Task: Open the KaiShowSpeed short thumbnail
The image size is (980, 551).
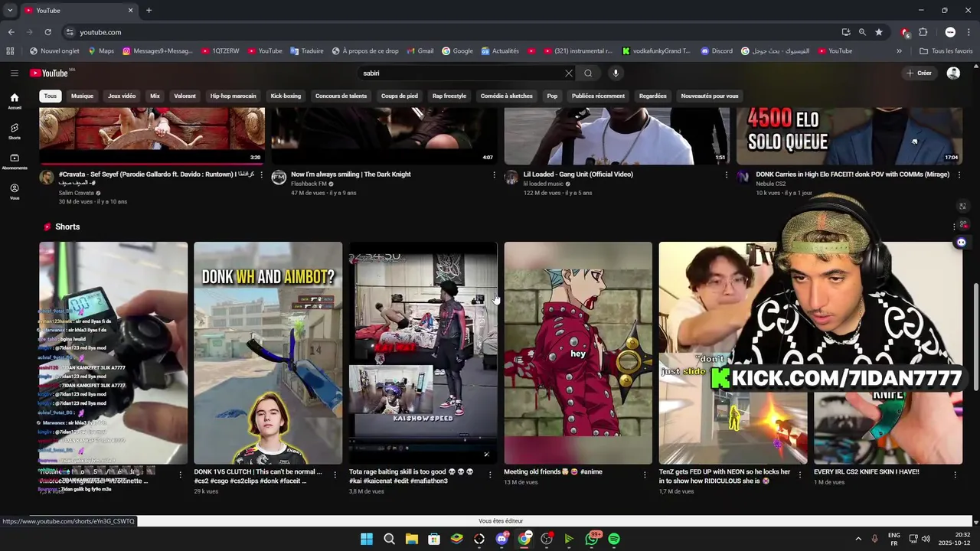Action: point(423,353)
